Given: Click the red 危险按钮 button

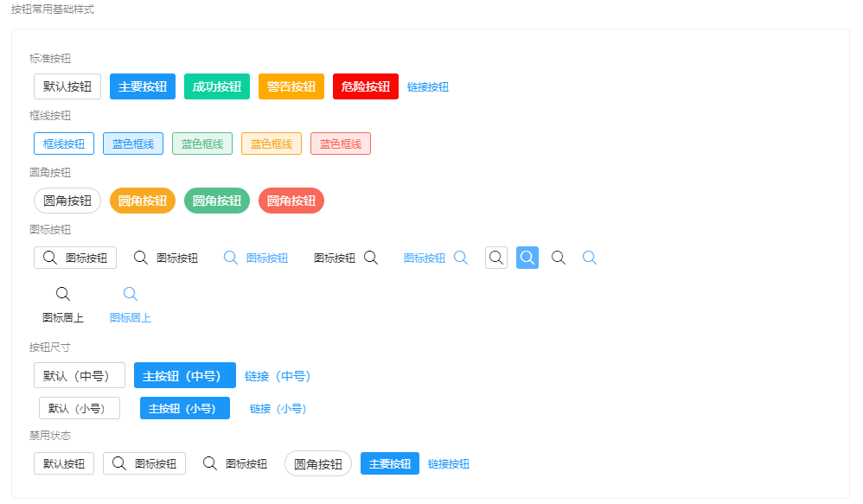Looking at the screenshot, I should click(x=366, y=86).
